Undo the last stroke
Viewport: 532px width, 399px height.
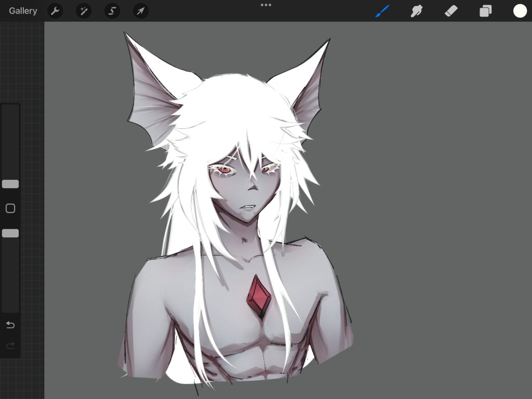pyautogui.click(x=10, y=325)
